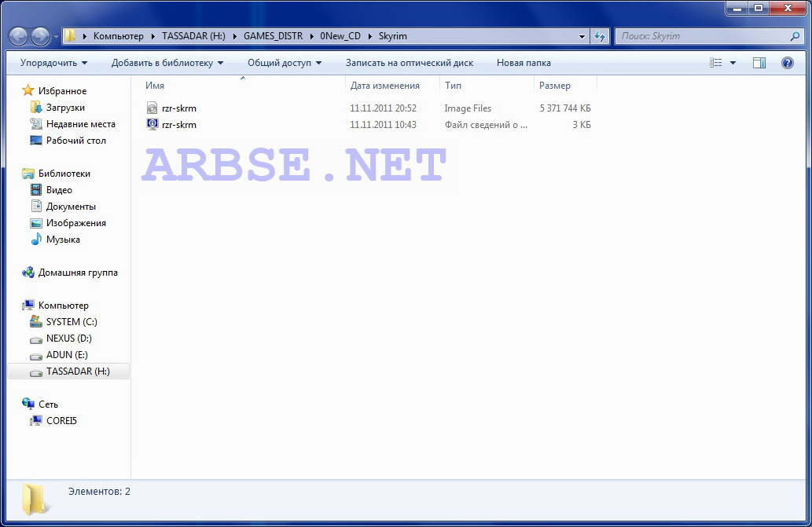The width and height of the screenshot is (812, 527).
Task: Go forward with the Forward arrow button
Action: coord(40,36)
